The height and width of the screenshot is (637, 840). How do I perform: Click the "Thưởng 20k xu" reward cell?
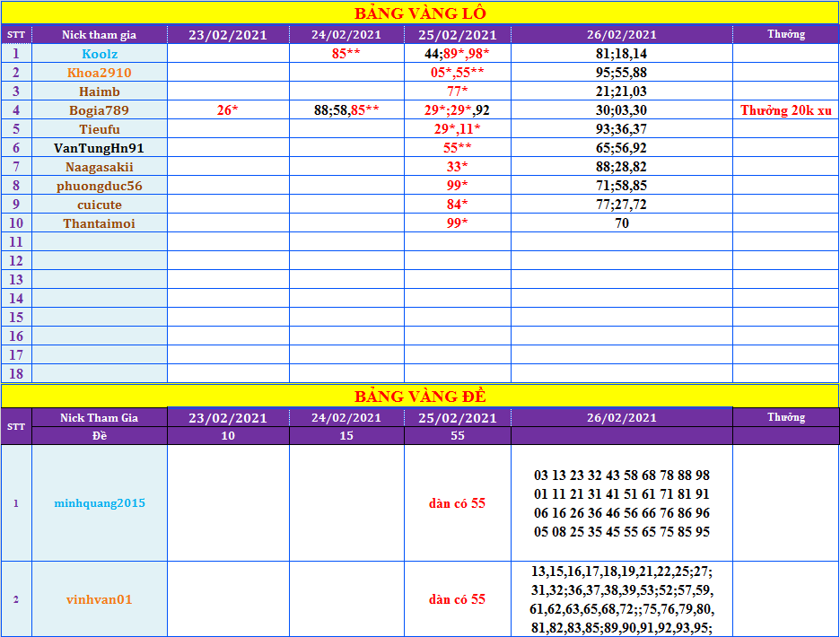pyautogui.click(x=786, y=109)
